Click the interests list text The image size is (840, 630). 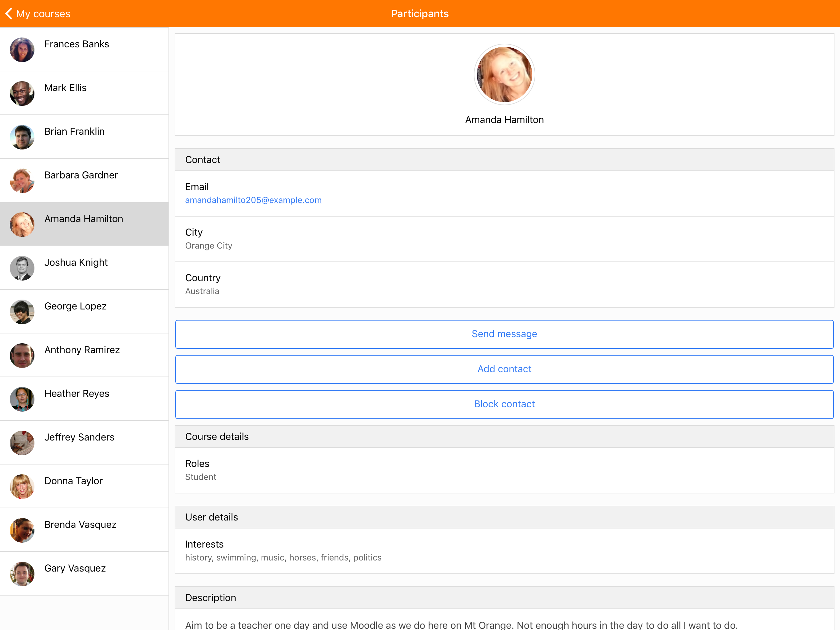(283, 557)
